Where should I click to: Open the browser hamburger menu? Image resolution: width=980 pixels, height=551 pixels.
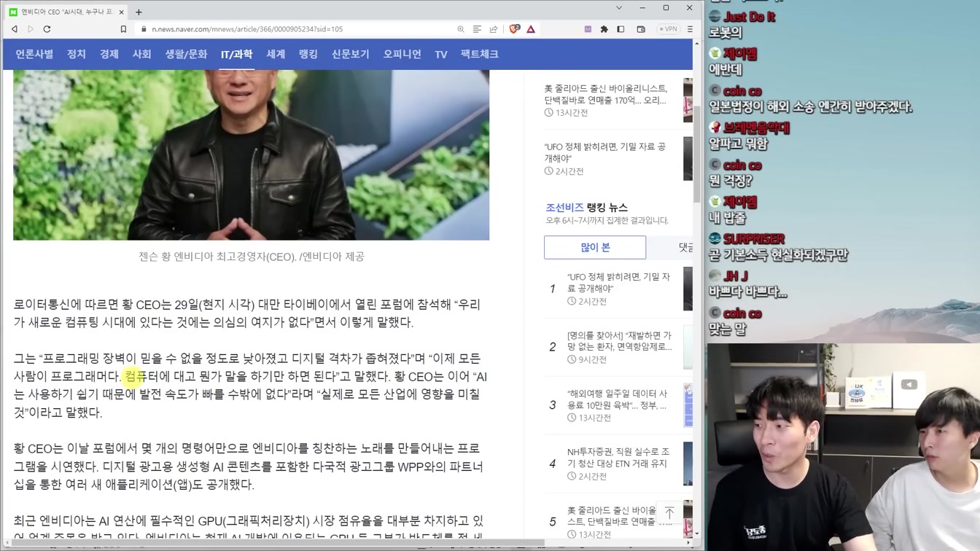[690, 29]
